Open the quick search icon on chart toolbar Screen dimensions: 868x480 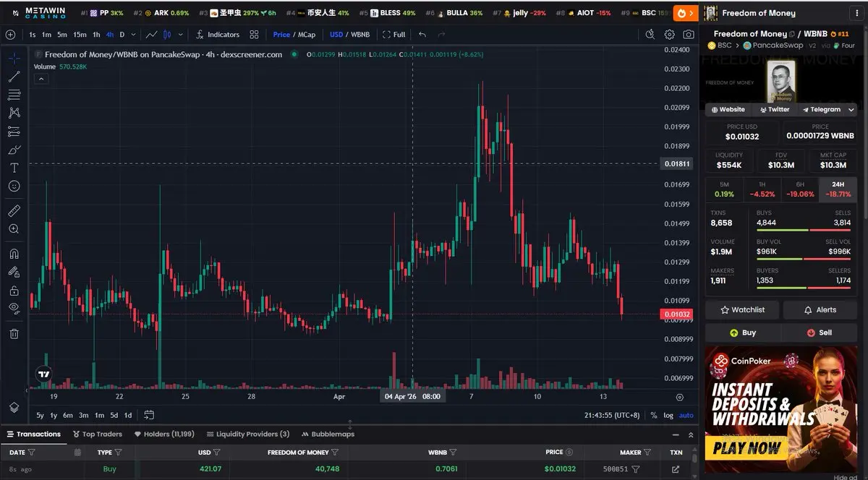(x=650, y=35)
